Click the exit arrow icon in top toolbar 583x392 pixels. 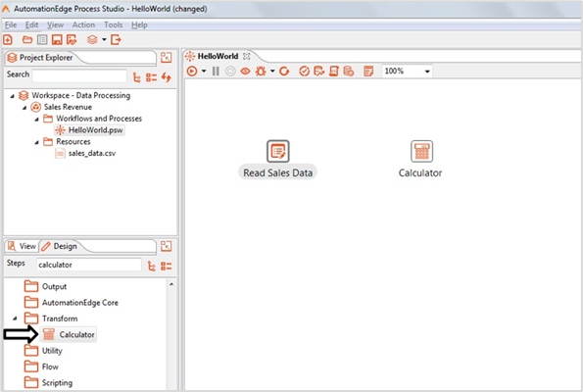(116, 39)
